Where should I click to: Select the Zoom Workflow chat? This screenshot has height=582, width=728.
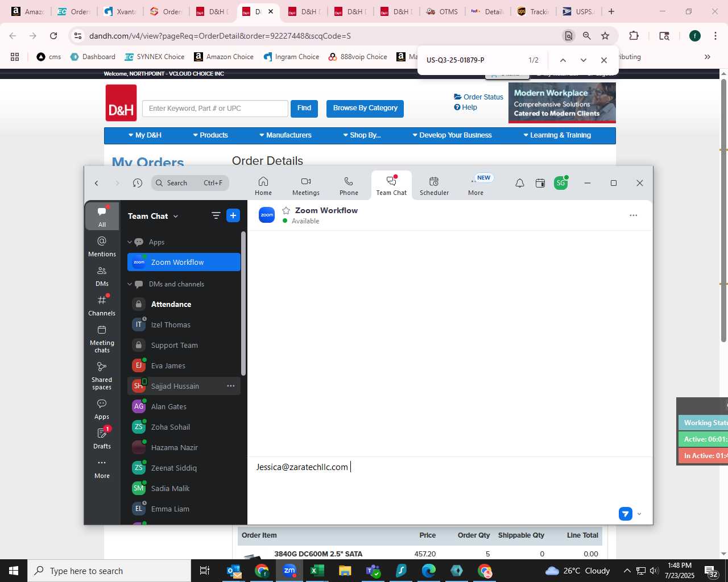click(x=184, y=262)
